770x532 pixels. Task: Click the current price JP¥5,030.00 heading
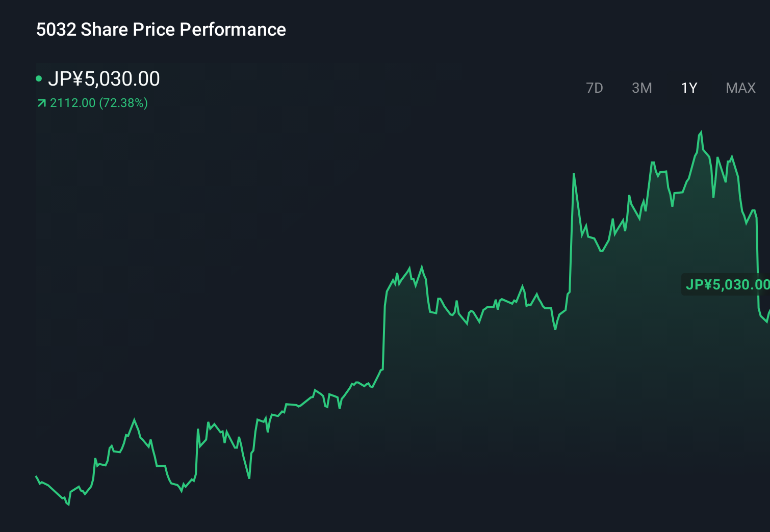106,78
